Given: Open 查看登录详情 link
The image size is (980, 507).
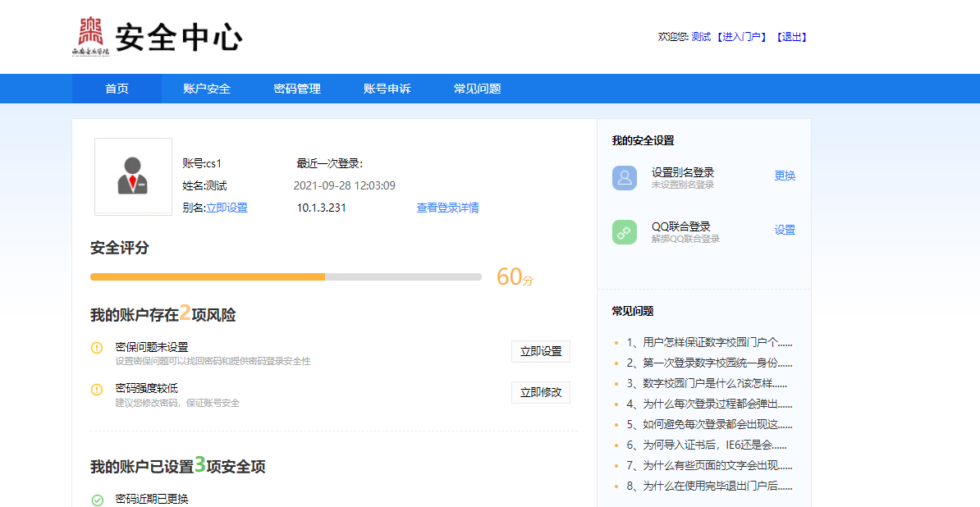Looking at the screenshot, I should pos(447,208).
